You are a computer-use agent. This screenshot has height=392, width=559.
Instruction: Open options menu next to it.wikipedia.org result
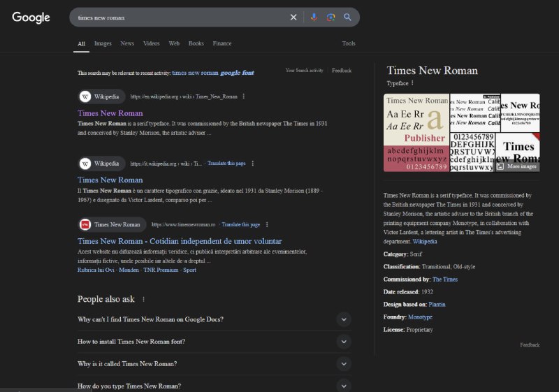pos(253,164)
